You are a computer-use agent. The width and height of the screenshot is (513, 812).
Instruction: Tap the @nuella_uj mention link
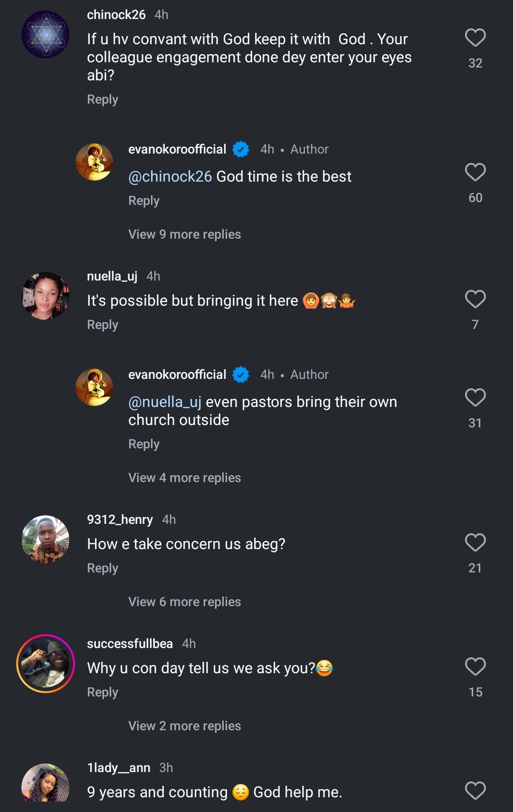click(165, 402)
